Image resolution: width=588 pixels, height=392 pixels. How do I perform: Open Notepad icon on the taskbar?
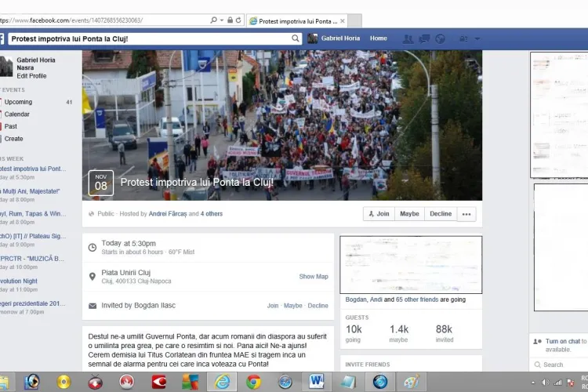348,382
